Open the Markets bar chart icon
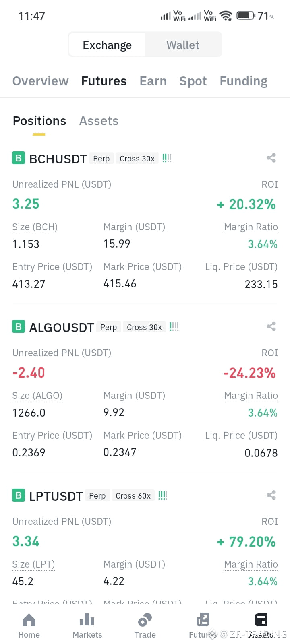290x644 pixels. pos(87,620)
